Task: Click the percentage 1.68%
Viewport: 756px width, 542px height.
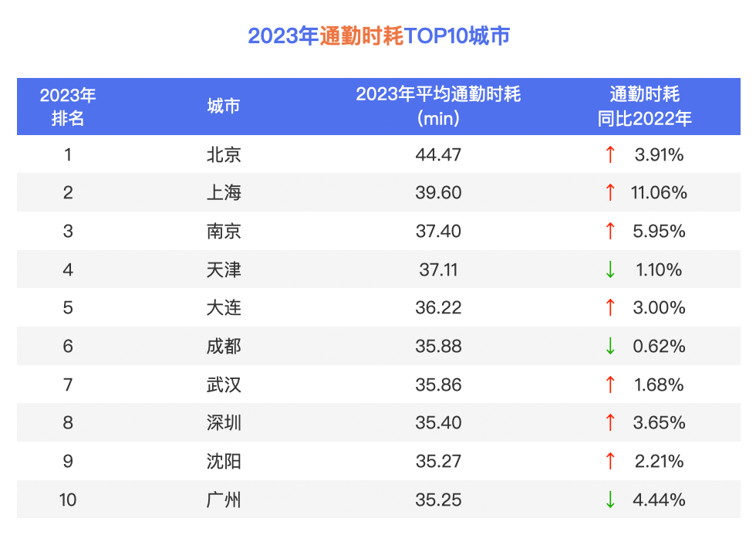Action: pos(659,384)
